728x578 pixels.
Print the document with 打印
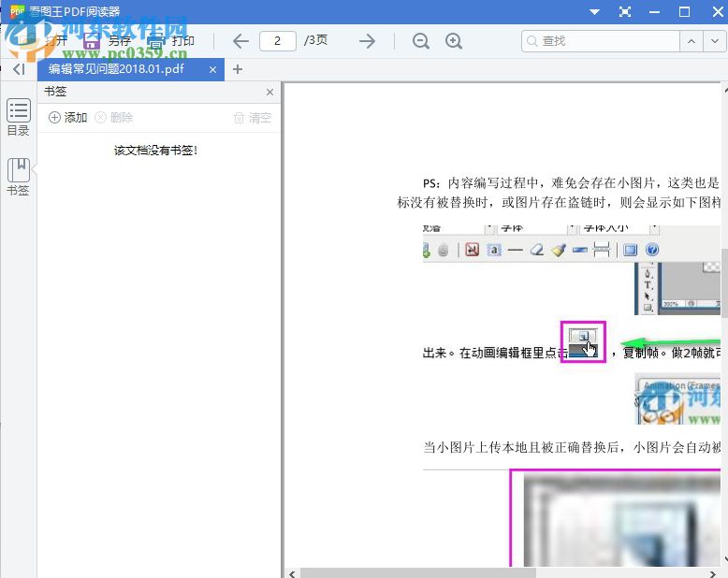coord(170,41)
